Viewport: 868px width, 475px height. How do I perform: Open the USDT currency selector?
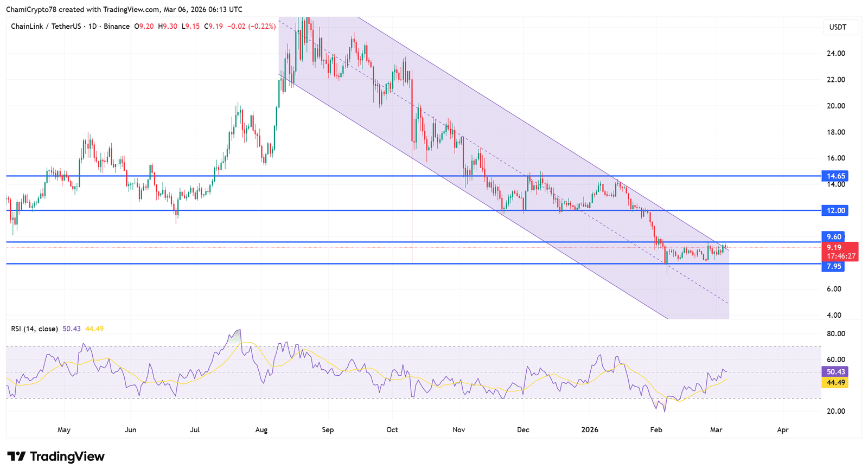(x=837, y=27)
